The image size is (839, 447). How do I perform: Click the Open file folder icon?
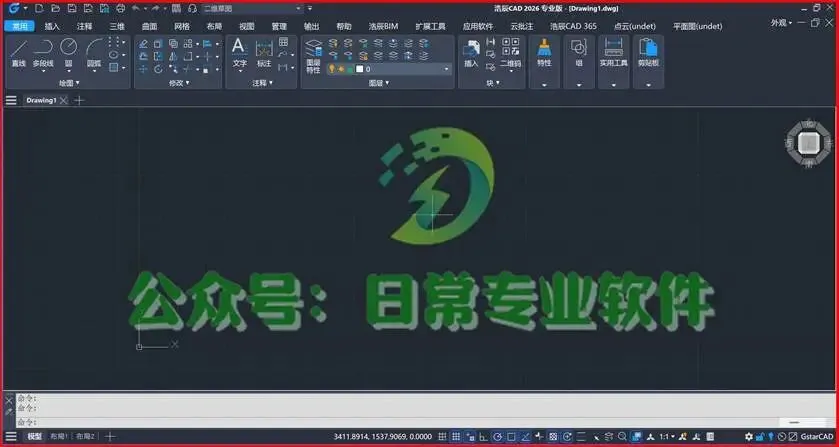coord(55,9)
